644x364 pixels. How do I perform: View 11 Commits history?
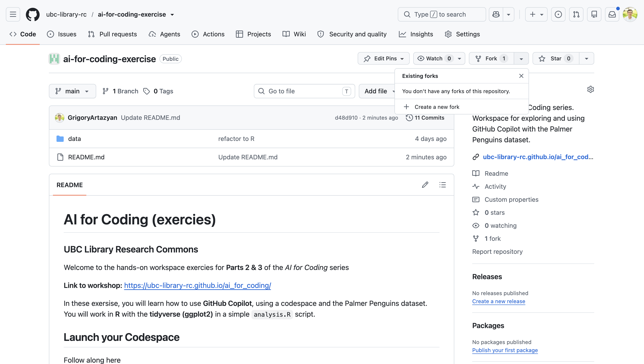pyautogui.click(x=425, y=118)
